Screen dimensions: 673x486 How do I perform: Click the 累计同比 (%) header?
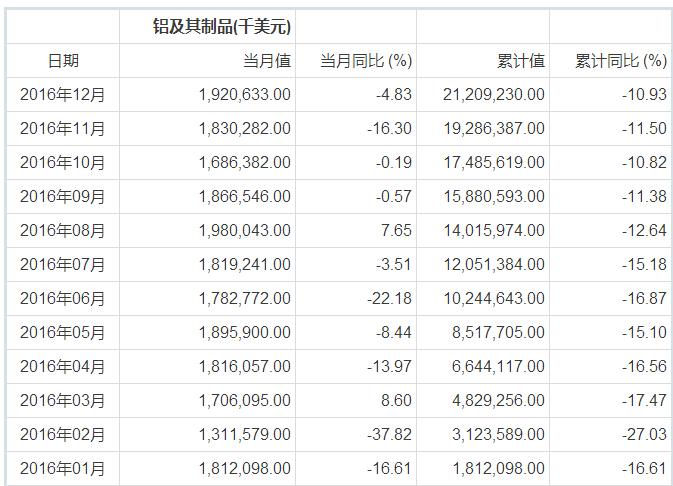[621, 61]
